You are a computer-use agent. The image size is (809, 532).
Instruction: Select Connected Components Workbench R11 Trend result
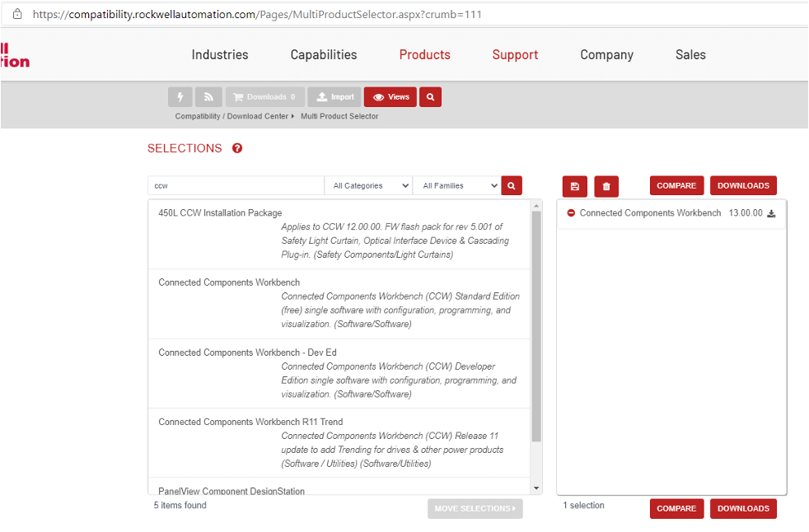click(339, 443)
